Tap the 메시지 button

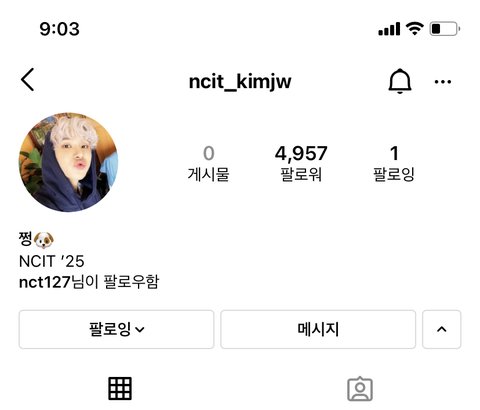318,329
